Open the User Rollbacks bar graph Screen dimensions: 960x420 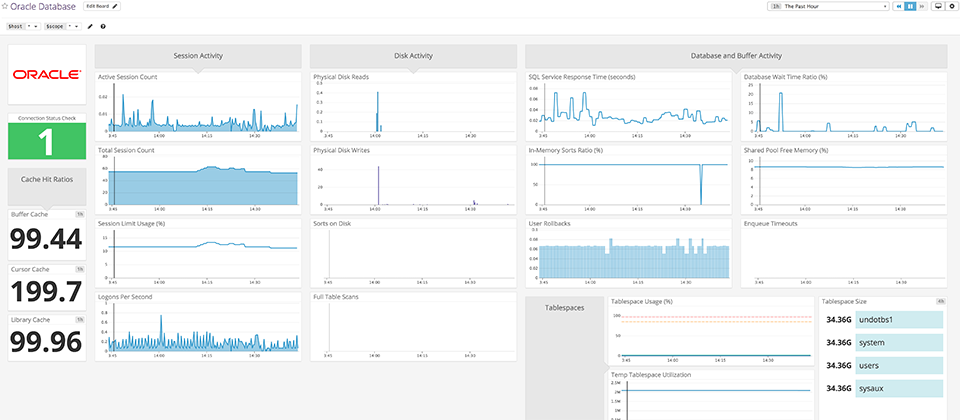pyautogui.click(x=629, y=253)
